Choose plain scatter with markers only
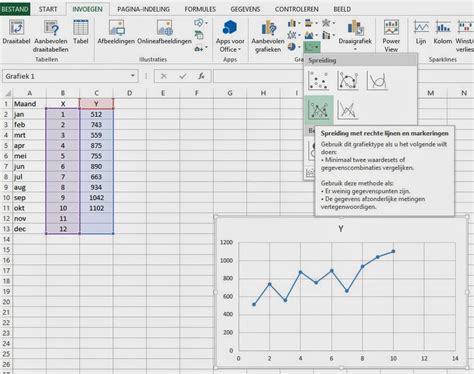The height and width of the screenshot is (374, 474). (318, 80)
